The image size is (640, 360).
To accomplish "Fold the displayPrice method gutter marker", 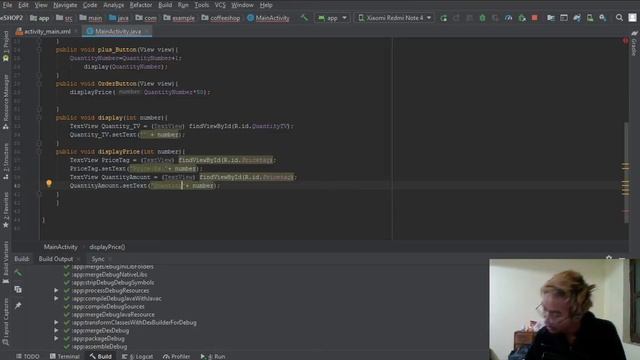I will tap(40, 151).
